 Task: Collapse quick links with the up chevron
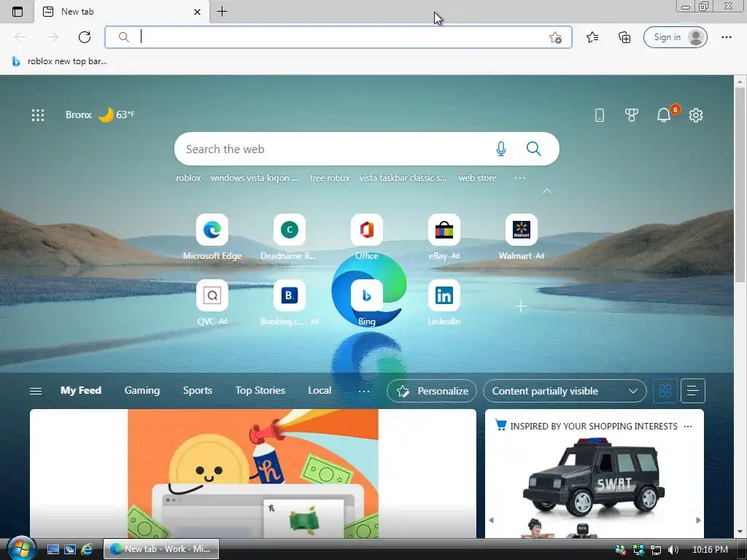click(x=547, y=191)
